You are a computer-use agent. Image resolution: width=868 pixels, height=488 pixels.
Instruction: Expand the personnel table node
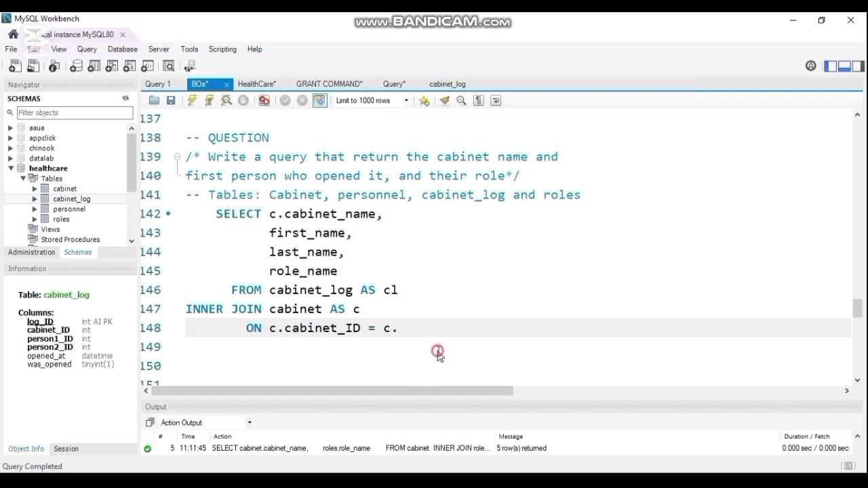(x=35, y=209)
